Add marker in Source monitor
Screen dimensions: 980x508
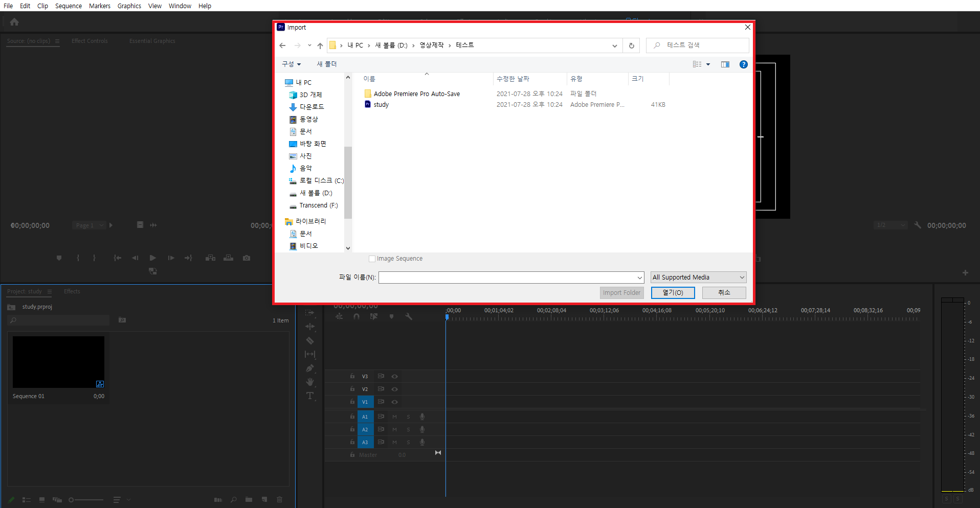59,258
